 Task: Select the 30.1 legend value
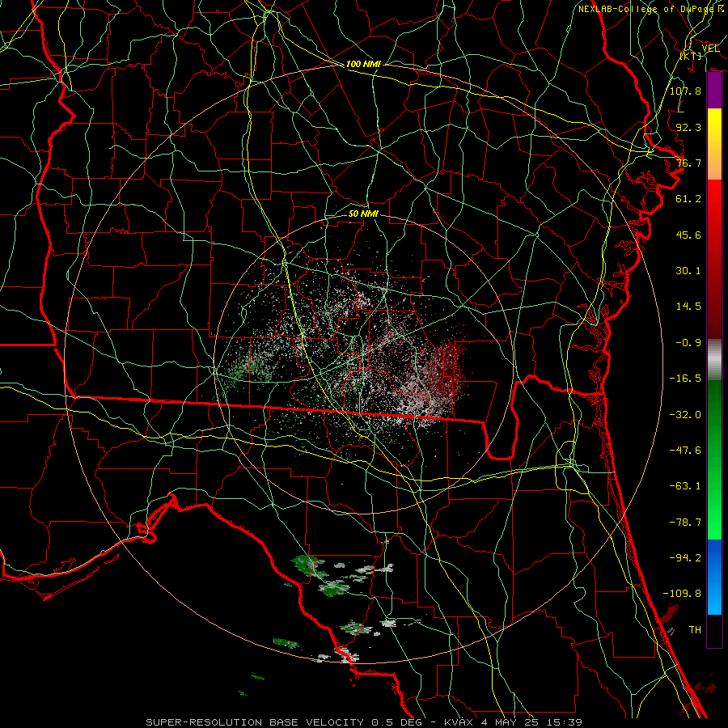[x=688, y=271]
